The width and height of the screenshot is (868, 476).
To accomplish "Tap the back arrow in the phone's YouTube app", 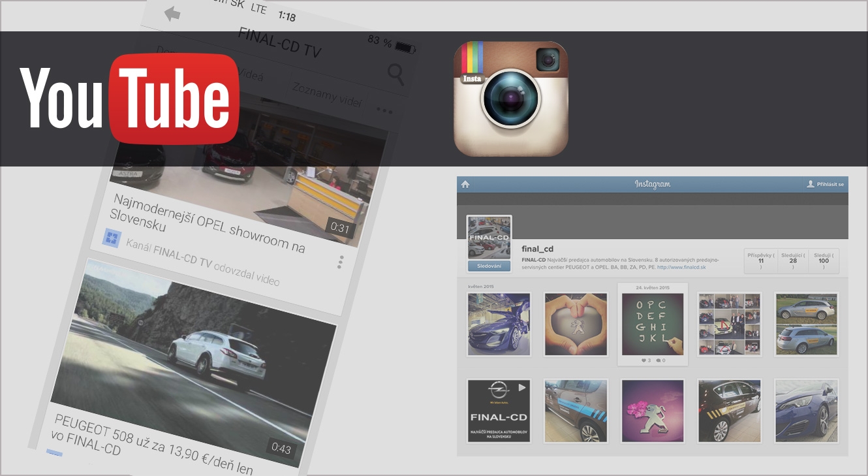I will (x=172, y=14).
